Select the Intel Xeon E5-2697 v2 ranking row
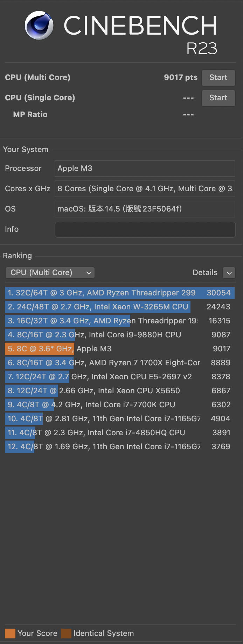 coord(120,377)
